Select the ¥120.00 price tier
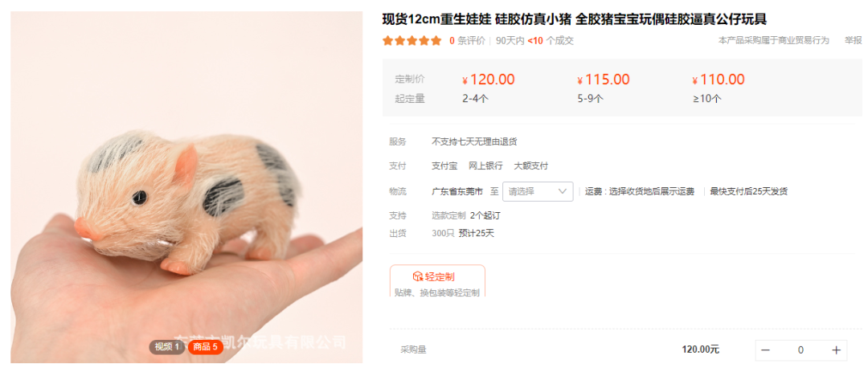The image size is (868, 376). pos(489,80)
